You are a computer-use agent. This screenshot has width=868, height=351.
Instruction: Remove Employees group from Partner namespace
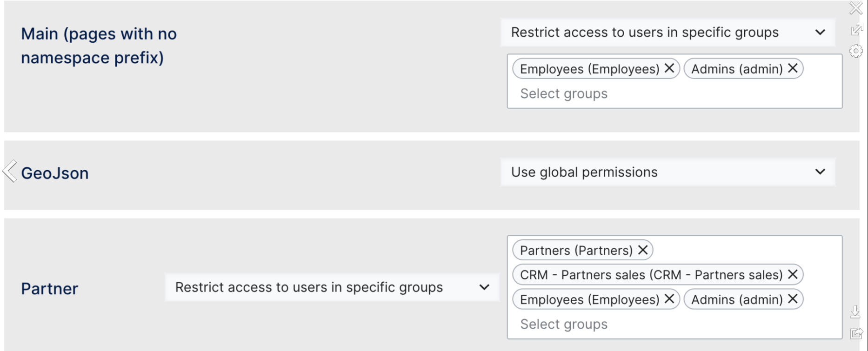669,299
